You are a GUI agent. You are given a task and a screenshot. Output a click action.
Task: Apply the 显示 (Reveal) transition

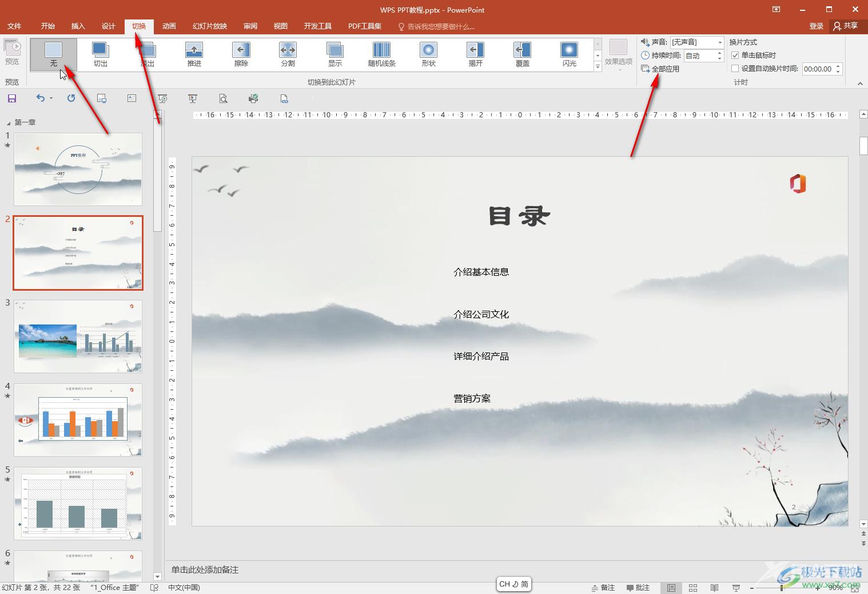(x=335, y=55)
